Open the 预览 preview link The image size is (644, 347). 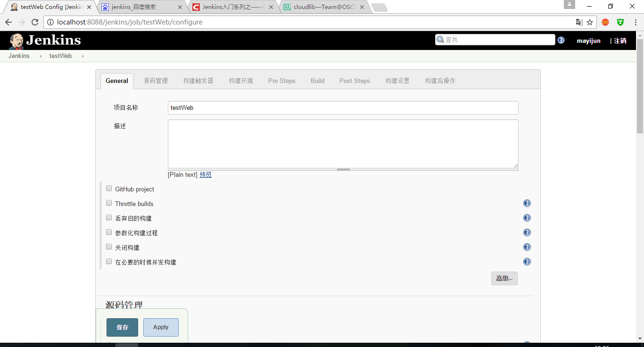point(206,175)
